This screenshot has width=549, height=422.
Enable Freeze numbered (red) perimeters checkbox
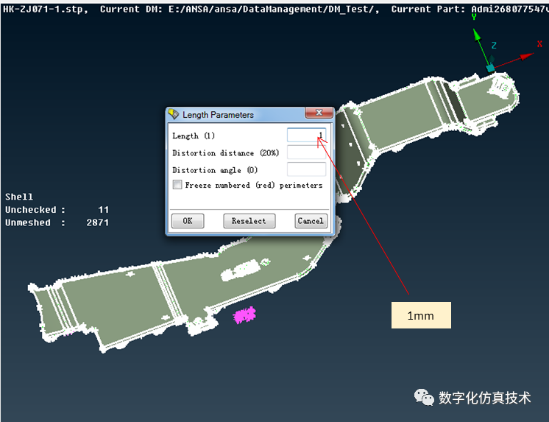click(178, 185)
